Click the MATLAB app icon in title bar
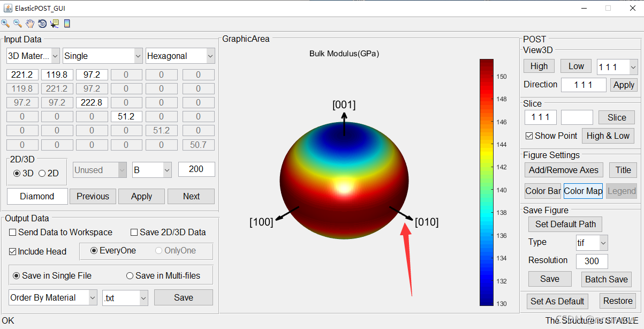The width and height of the screenshot is (644, 329). click(x=7, y=8)
